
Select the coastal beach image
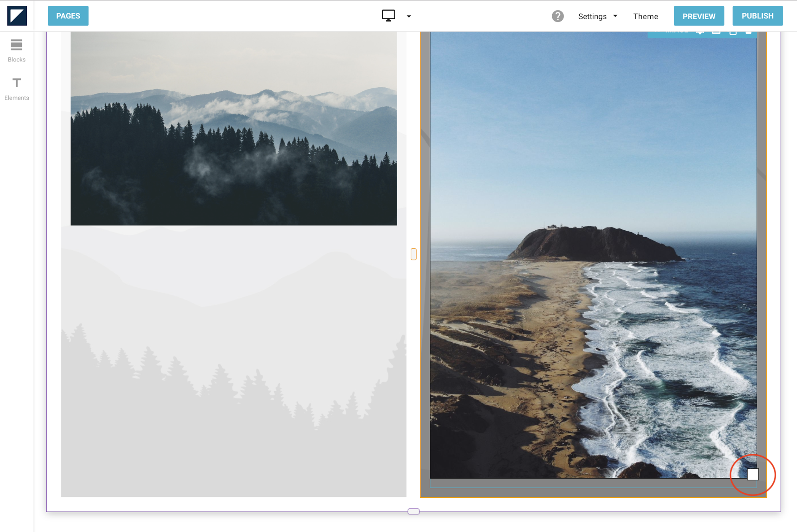593,255
